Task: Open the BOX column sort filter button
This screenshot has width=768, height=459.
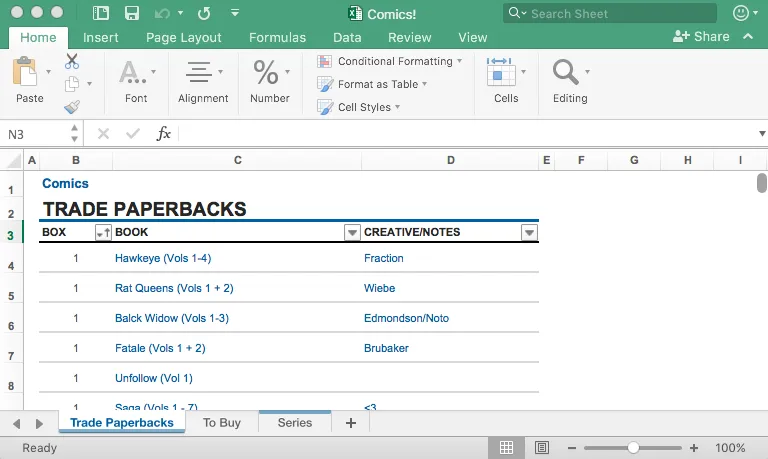Action: pos(103,233)
